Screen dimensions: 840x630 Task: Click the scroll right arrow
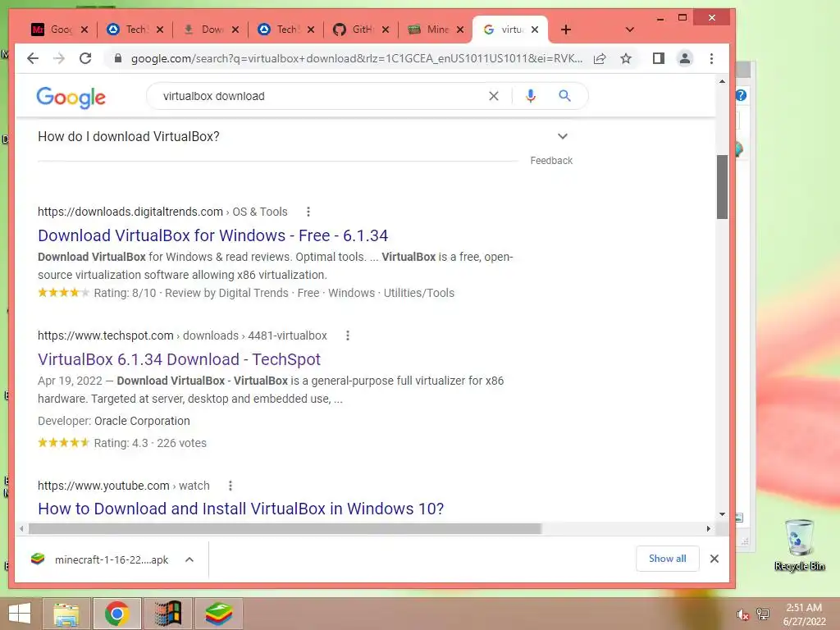click(x=708, y=529)
